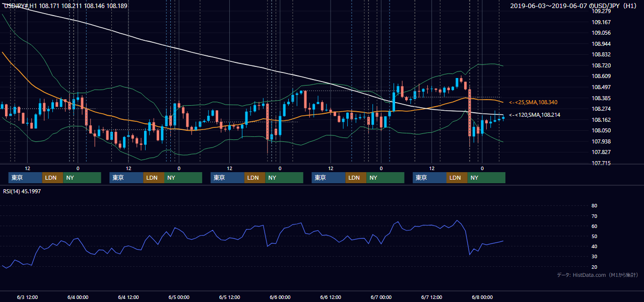The height and width of the screenshot is (302, 644).
Task: Click RSI scale value 80
Action: click(594, 206)
